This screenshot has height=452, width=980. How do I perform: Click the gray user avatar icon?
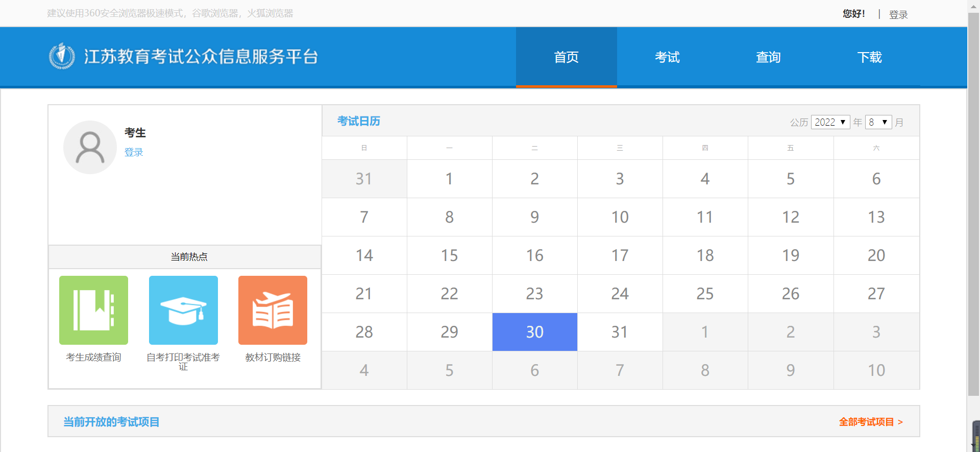90,147
